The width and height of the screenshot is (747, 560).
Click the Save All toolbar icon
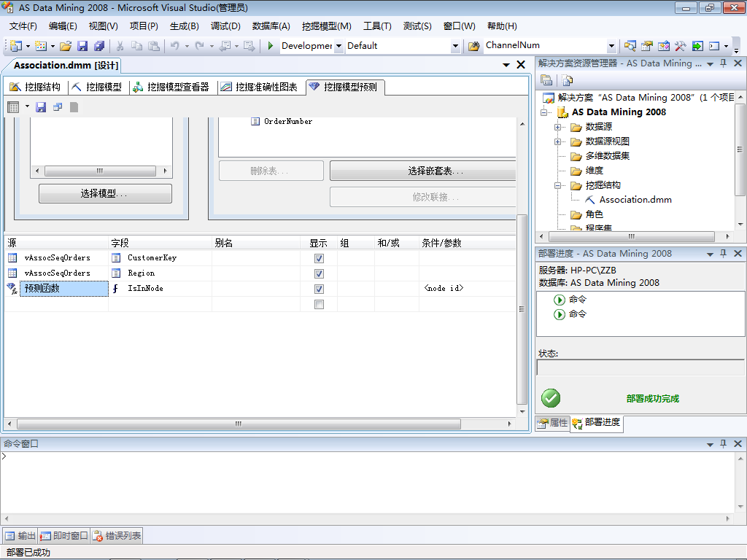(99, 46)
